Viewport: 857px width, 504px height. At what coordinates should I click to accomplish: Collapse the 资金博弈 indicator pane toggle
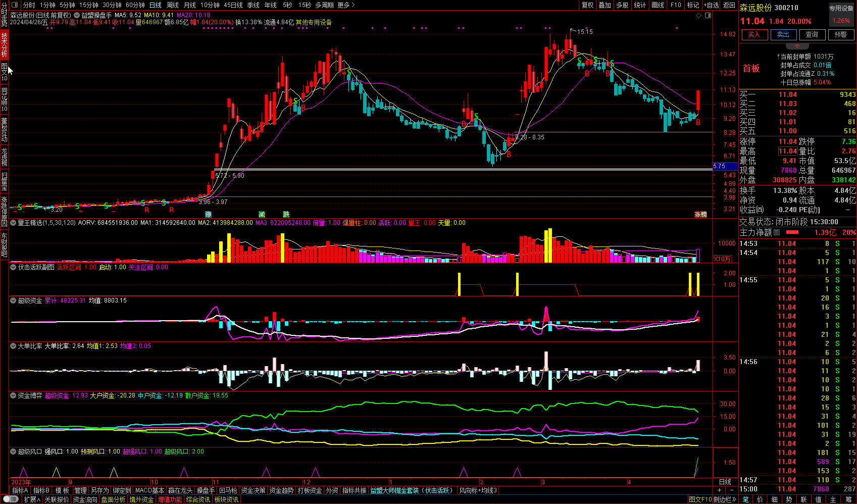click(x=14, y=395)
